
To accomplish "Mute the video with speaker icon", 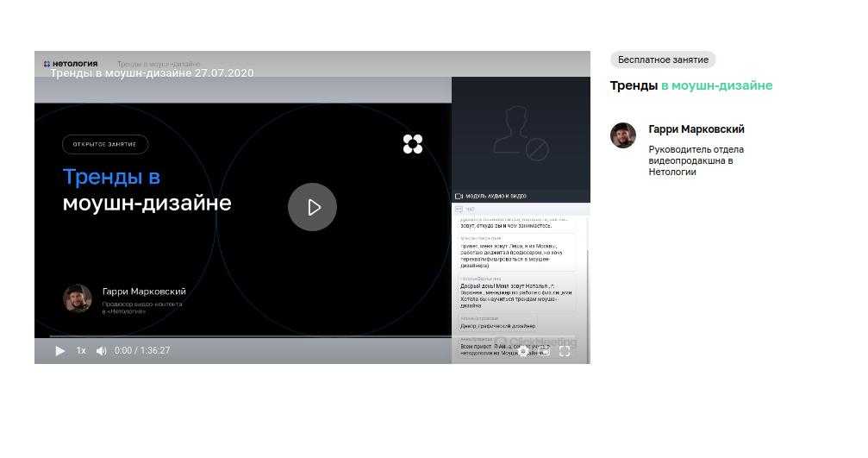I will (x=101, y=351).
